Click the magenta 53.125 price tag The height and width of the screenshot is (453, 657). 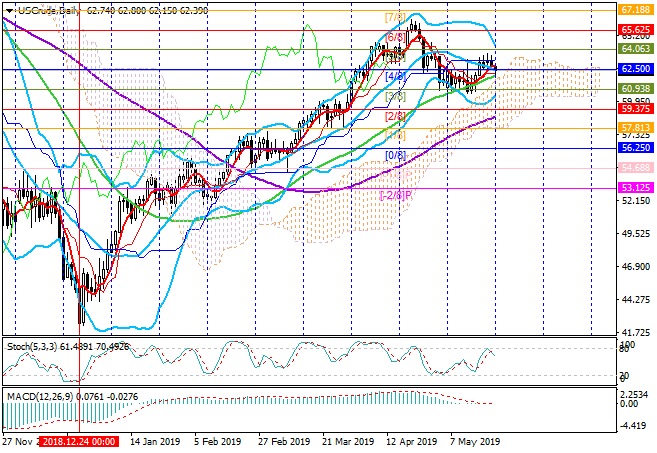pos(636,187)
